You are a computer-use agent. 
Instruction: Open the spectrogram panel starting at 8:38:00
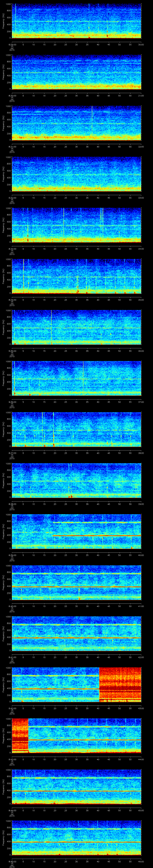coord(76,480)
